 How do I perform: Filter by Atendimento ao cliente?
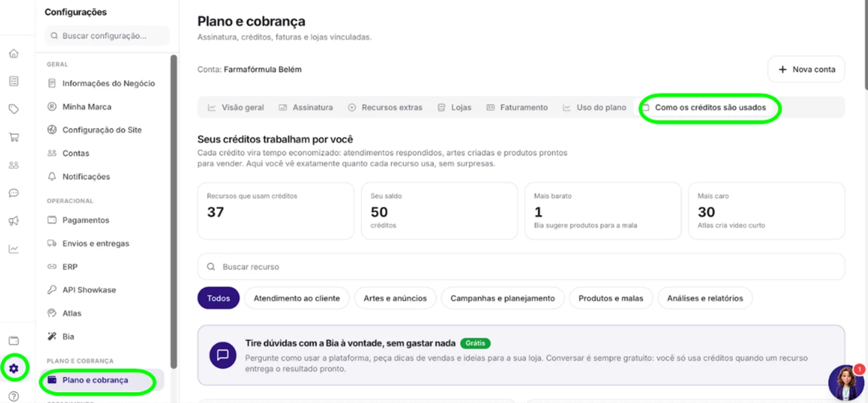297,298
